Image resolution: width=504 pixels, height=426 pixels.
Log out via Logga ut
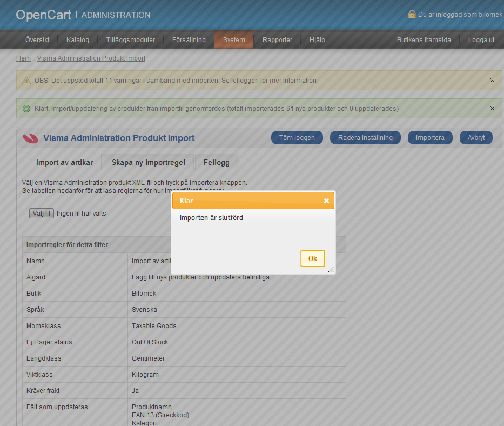pyautogui.click(x=481, y=40)
